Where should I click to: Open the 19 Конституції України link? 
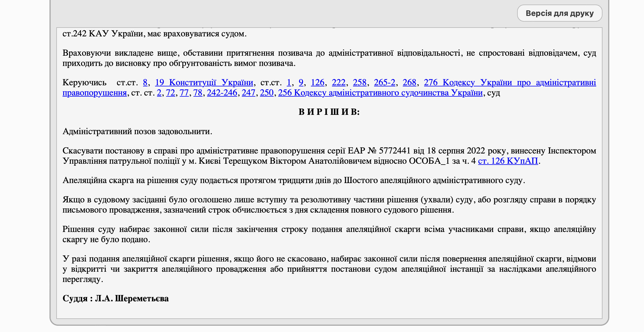tap(204, 82)
